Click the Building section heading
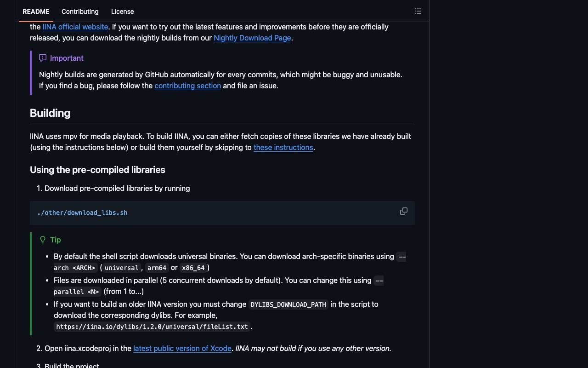This screenshot has height=368, width=588. point(50,113)
